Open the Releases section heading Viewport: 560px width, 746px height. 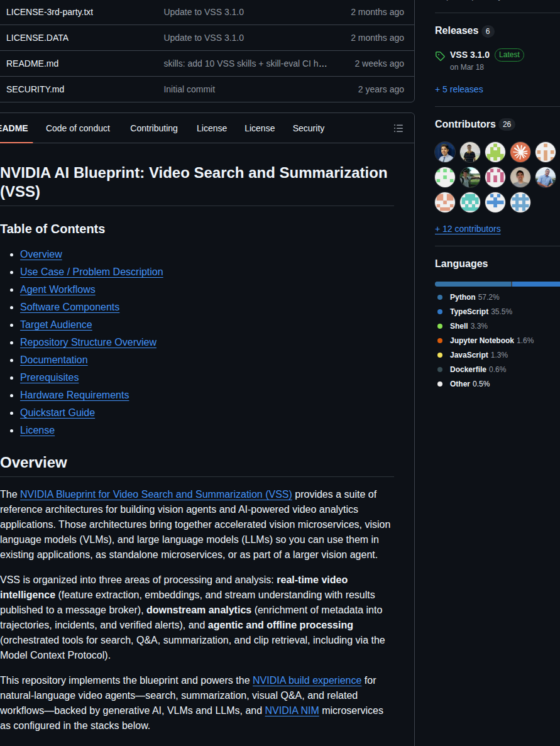click(457, 30)
